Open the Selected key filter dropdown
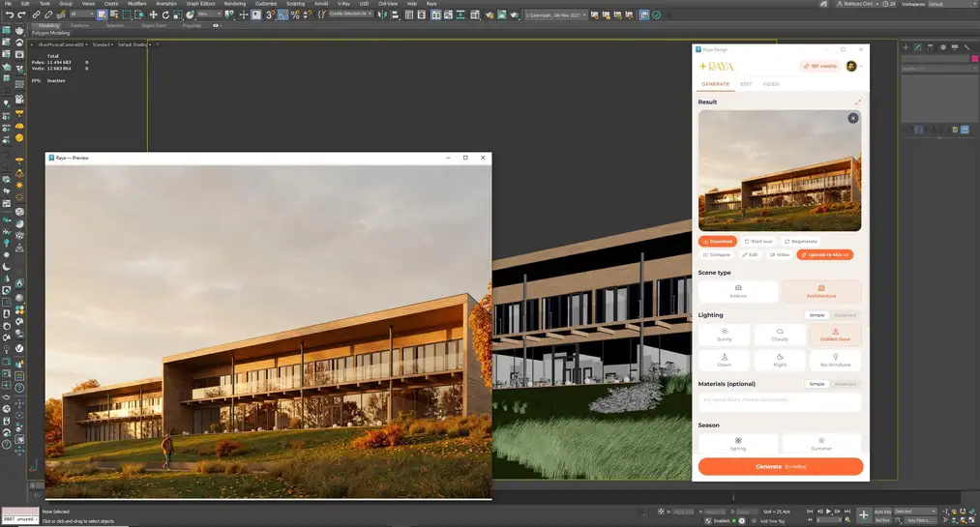Screen dimensions: 980x527 [915, 512]
